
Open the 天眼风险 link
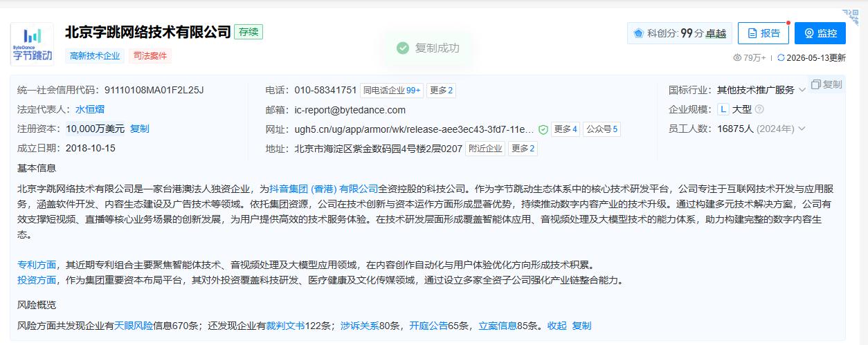click(x=134, y=326)
